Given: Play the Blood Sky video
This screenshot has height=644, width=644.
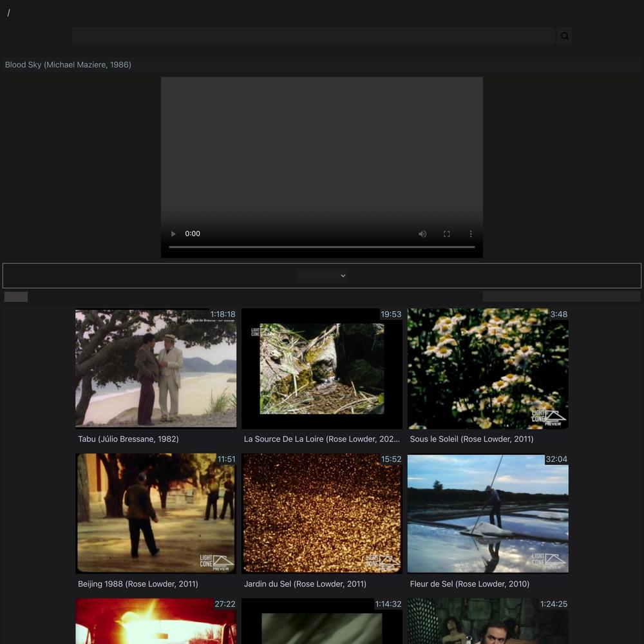Looking at the screenshot, I should [173, 234].
